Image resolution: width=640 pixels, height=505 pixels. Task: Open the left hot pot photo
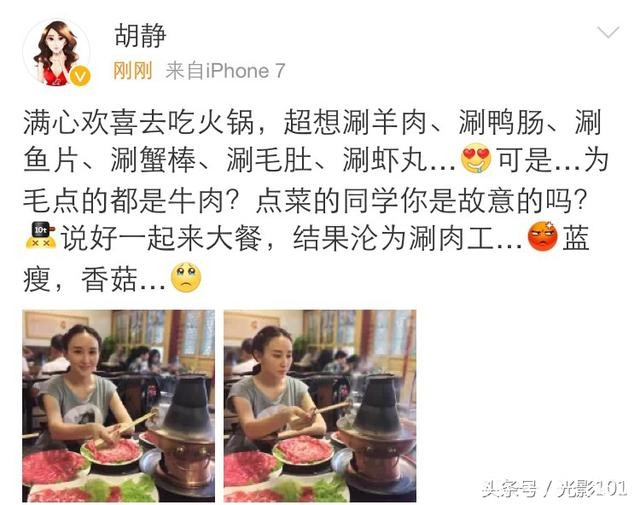[x=118, y=406]
